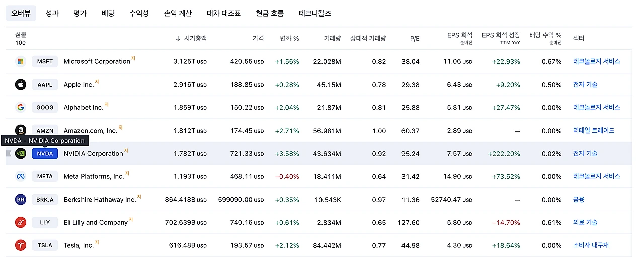Click NVIDIA's EPS growth +222.20%
This screenshot has width=644, height=257.
(x=504, y=153)
